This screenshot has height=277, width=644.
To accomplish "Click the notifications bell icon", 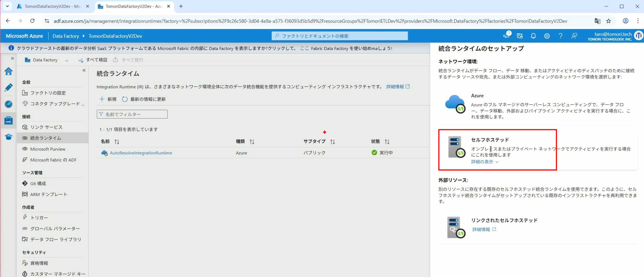I will click(533, 36).
